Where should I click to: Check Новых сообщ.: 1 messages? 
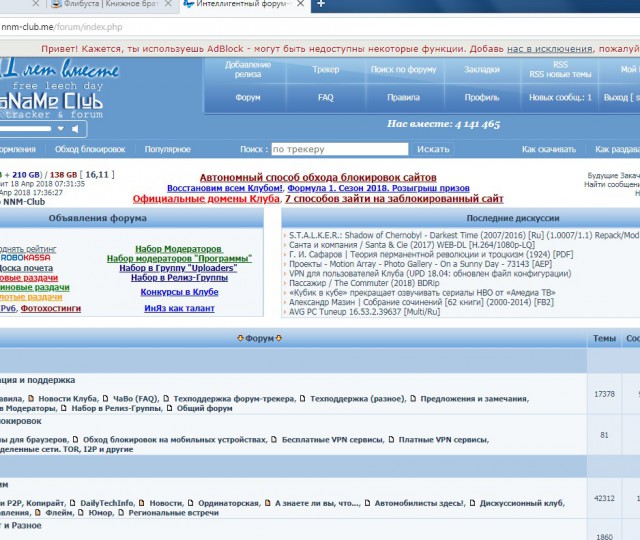pos(560,98)
